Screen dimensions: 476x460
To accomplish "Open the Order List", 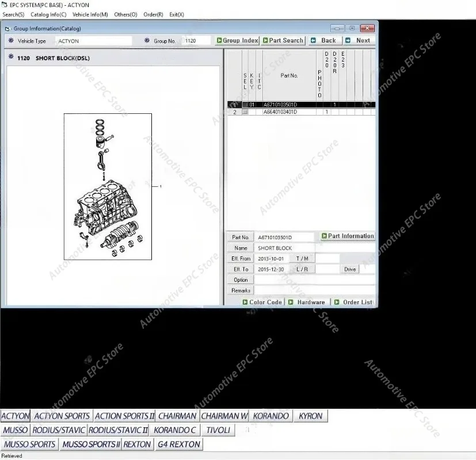I will point(353,302).
